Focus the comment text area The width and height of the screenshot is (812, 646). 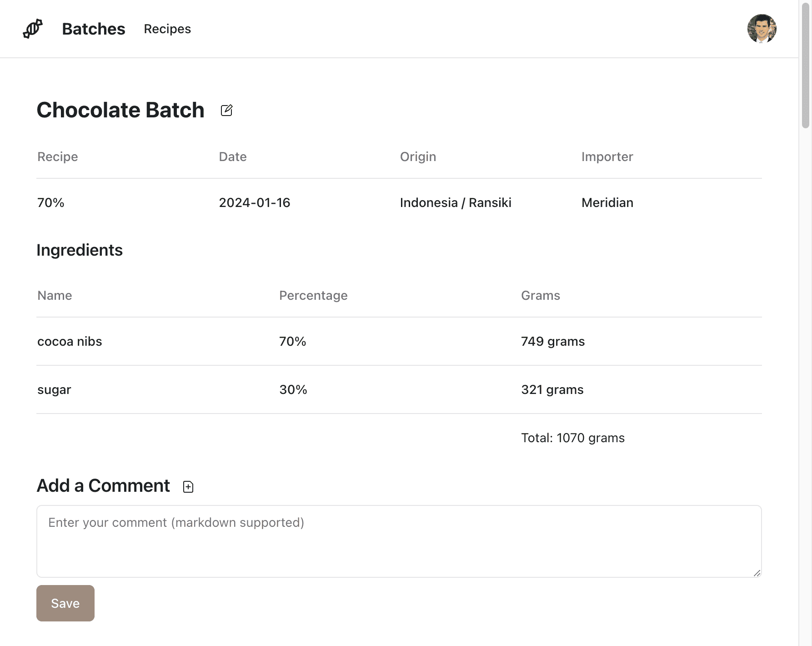click(399, 541)
